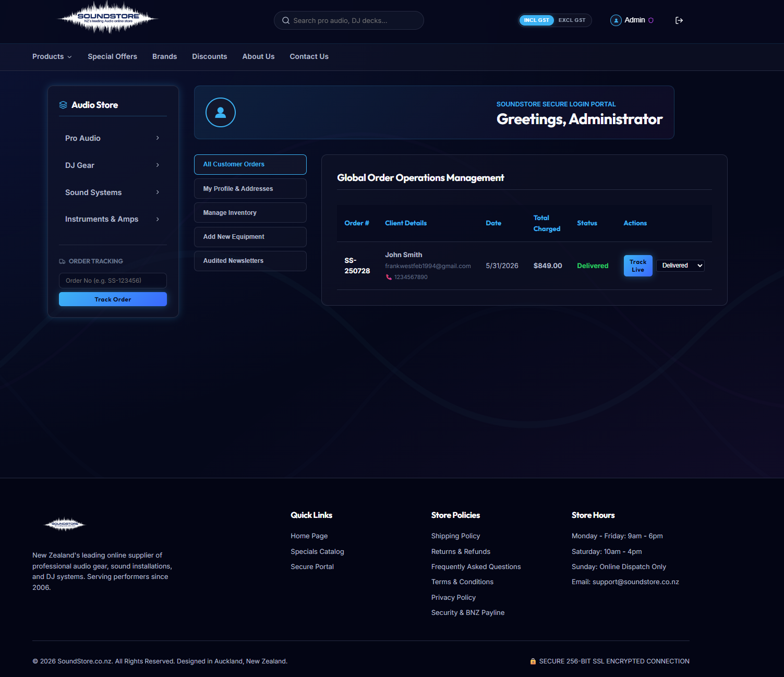Image resolution: width=784 pixels, height=677 pixels.
Task: Click the Audio Store layers icon
Action: [63, 105]
